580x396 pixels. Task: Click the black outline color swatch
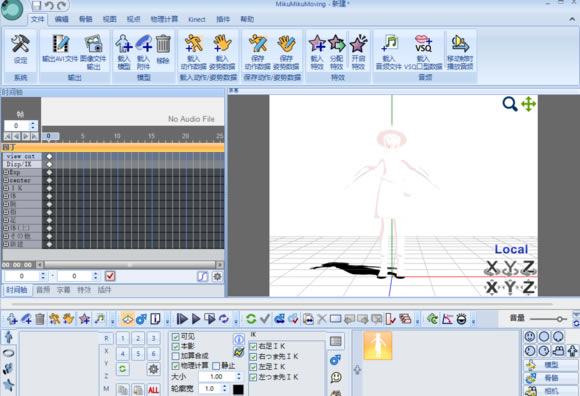tap(238, 389)
